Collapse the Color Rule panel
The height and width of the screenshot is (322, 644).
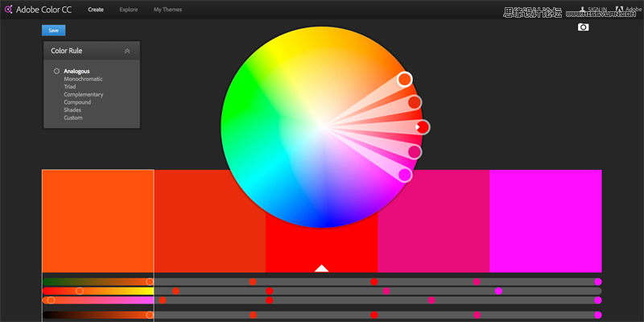pyautogui.click(x=127, y=51)
